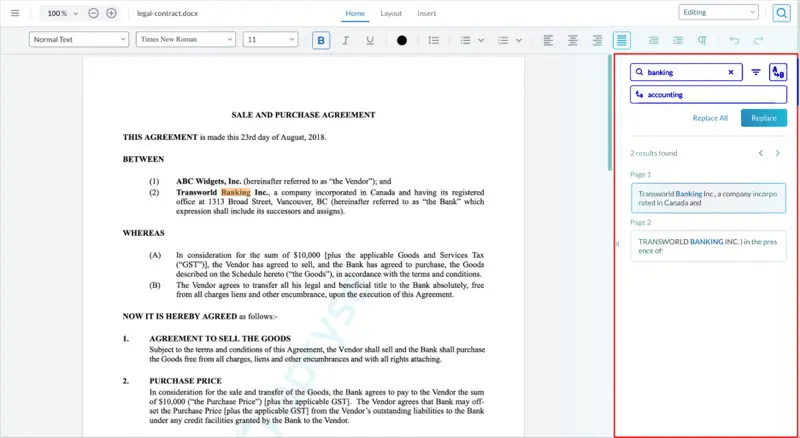Open the Normal Text style dropdown

click(x=79, y=39)
